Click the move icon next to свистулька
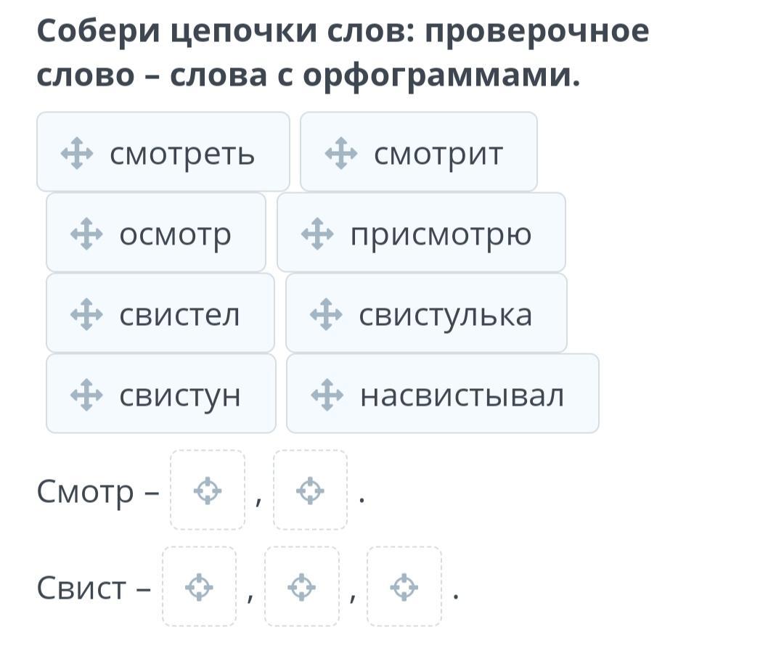The width and height of the screenshot is (784, 672). 326,314
